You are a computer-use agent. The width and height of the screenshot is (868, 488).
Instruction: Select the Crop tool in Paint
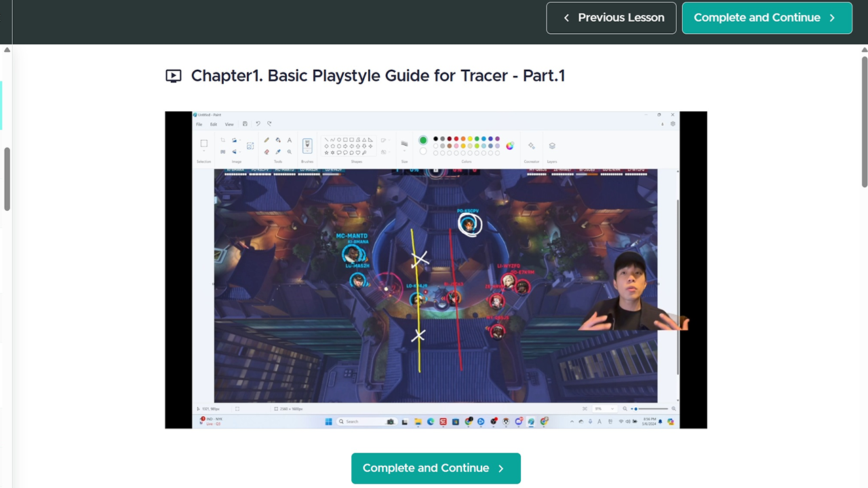point(223,140)
